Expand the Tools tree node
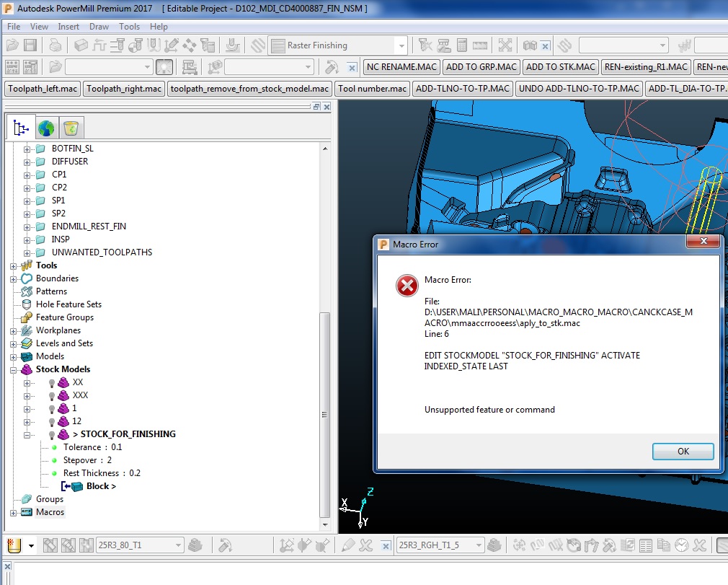This screenshot has height=585, width=728. tap(13, 265)
